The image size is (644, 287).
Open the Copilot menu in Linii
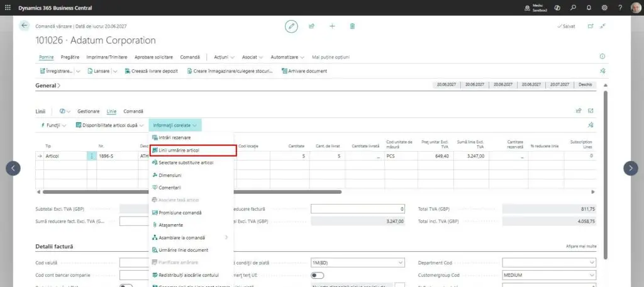[x=65, y=111]
